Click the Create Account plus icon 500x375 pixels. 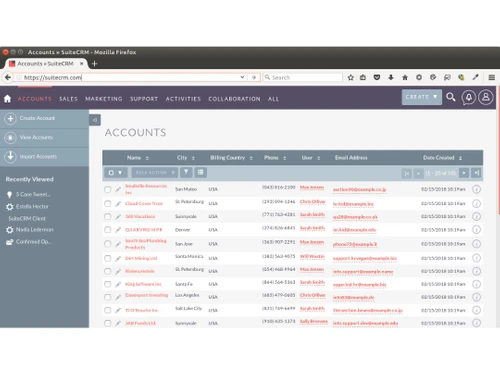pos(10,119)
